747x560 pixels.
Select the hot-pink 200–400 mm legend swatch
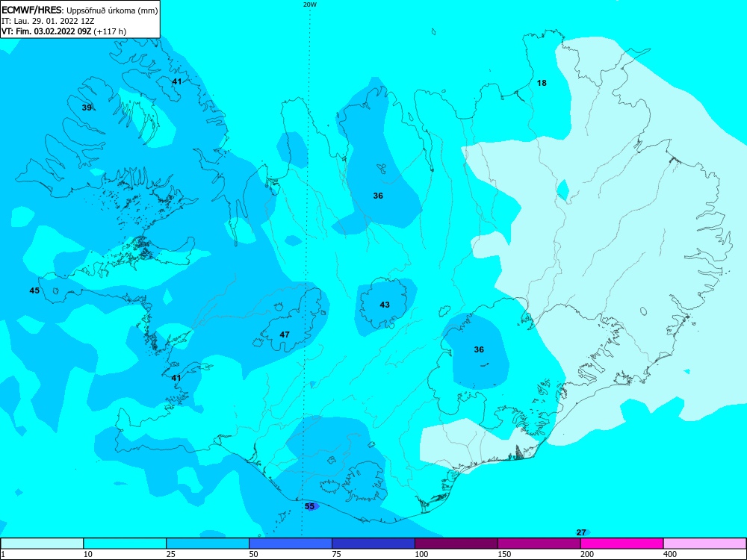(x=622, y=544)
